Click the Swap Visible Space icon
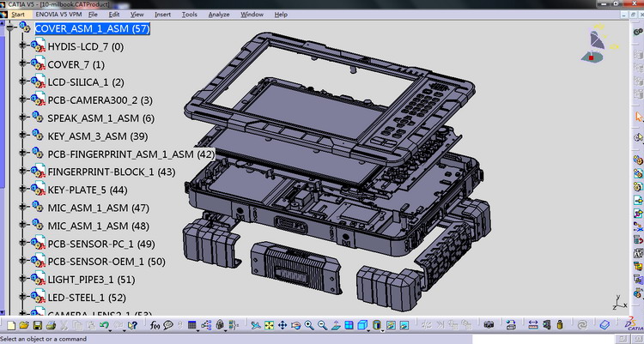 pos(404,325)
